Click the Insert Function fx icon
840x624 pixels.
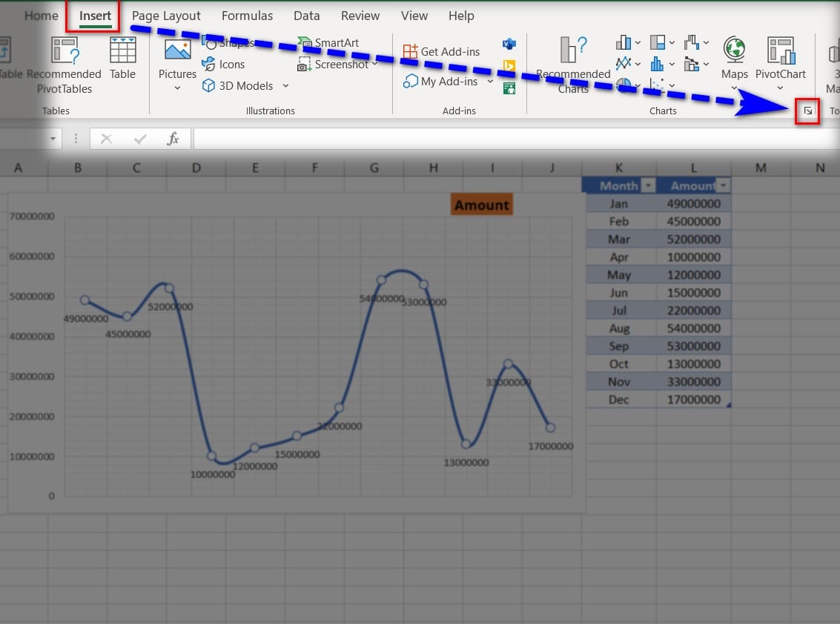point(173,139)
